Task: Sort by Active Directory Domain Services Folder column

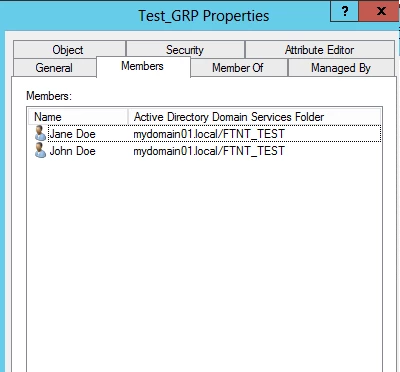Action: pyautogui.click(x=254, y=117)
